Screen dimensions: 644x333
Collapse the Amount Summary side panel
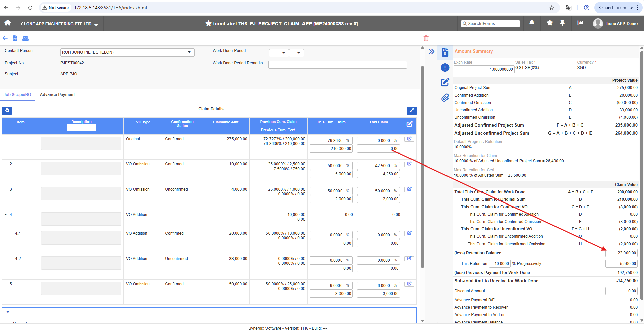pos(432,52)
